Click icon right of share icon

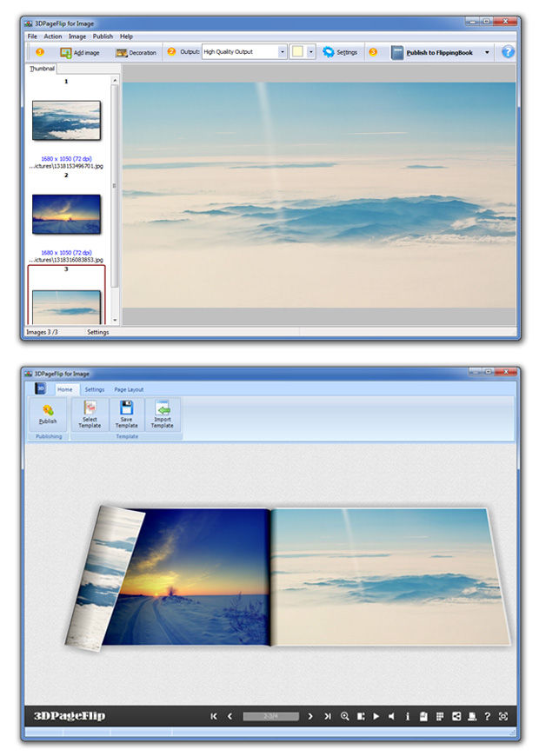point(472,717)
